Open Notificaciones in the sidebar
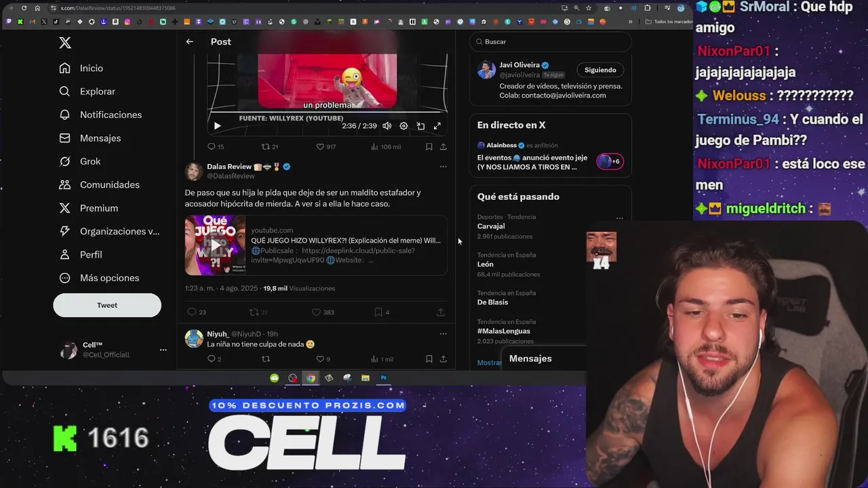This screenshot has width=868, height=488. coord(100,115)
